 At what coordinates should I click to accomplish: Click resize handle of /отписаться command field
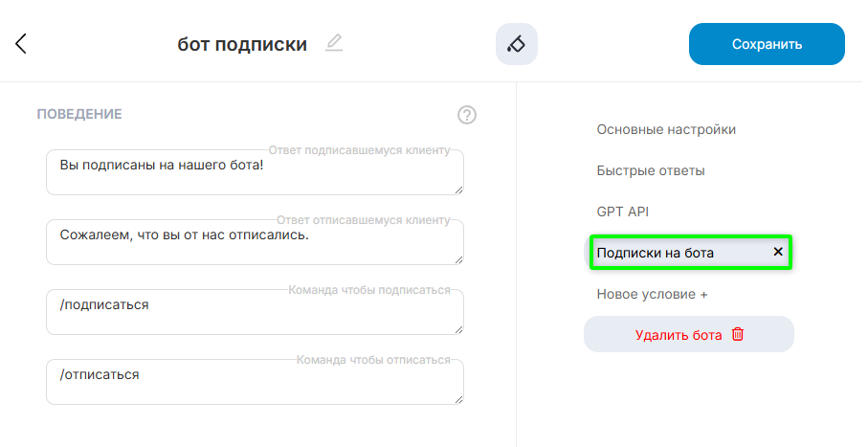(458, 399)
